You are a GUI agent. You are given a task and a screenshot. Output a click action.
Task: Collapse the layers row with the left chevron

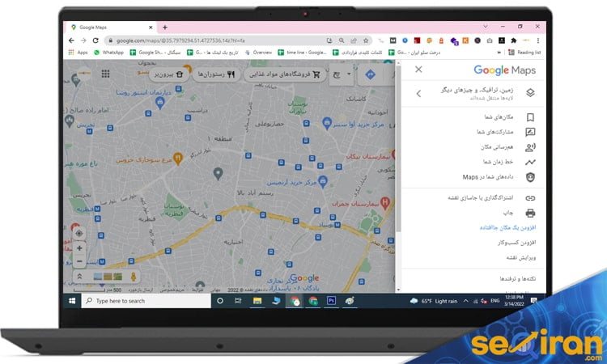[418, 93]
